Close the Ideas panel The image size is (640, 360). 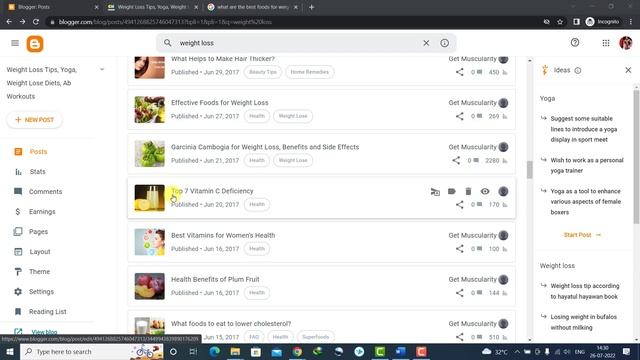point(628,70)
